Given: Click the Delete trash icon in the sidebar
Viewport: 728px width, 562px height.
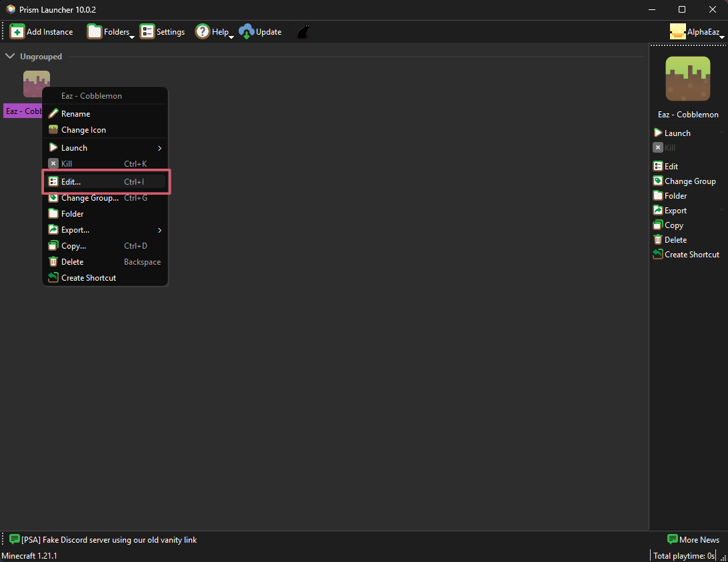Looking at the screenshot, I should [657, 239].
